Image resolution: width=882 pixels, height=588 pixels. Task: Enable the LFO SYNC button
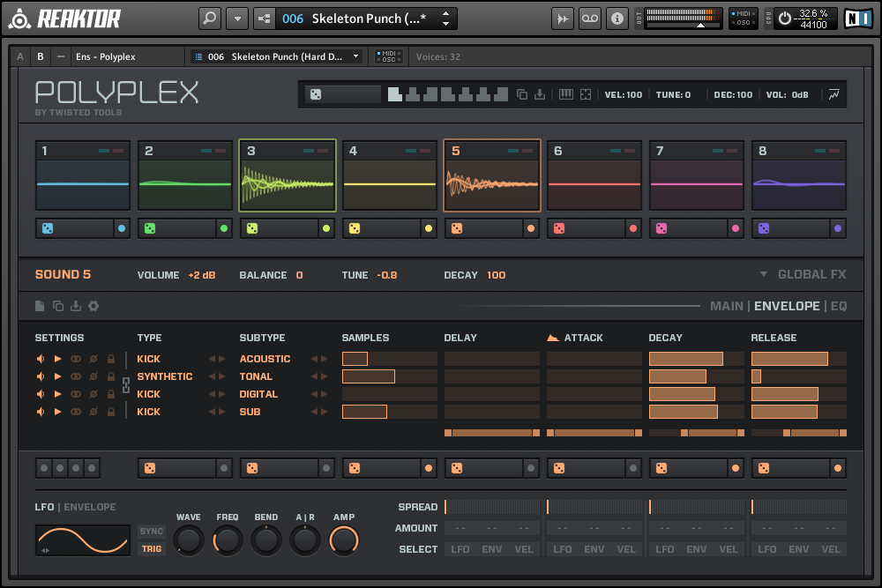(x=152, y=532)
